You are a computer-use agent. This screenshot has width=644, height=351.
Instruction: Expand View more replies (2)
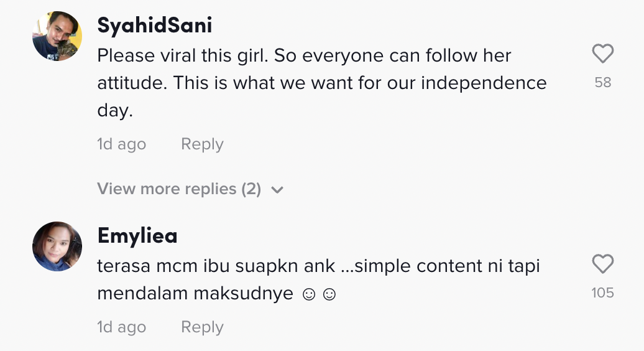(x=179, y=189)
